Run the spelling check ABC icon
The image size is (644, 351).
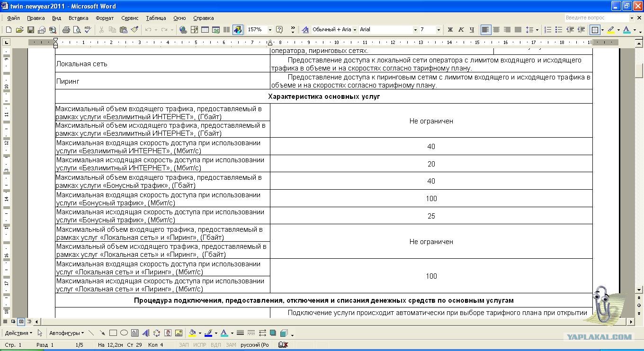[88, 30]
